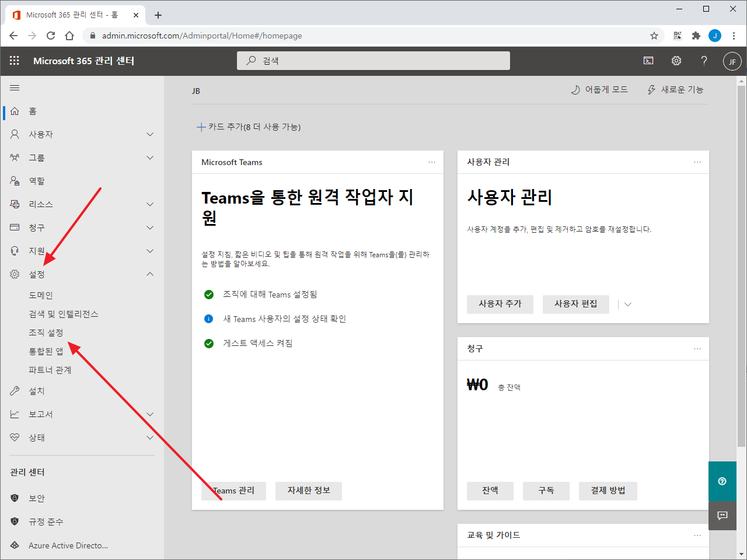Click 새 Teams 사용자의 설정 상태 확인
Viewport: 747px width, 560px height.
tap(284, 318)
